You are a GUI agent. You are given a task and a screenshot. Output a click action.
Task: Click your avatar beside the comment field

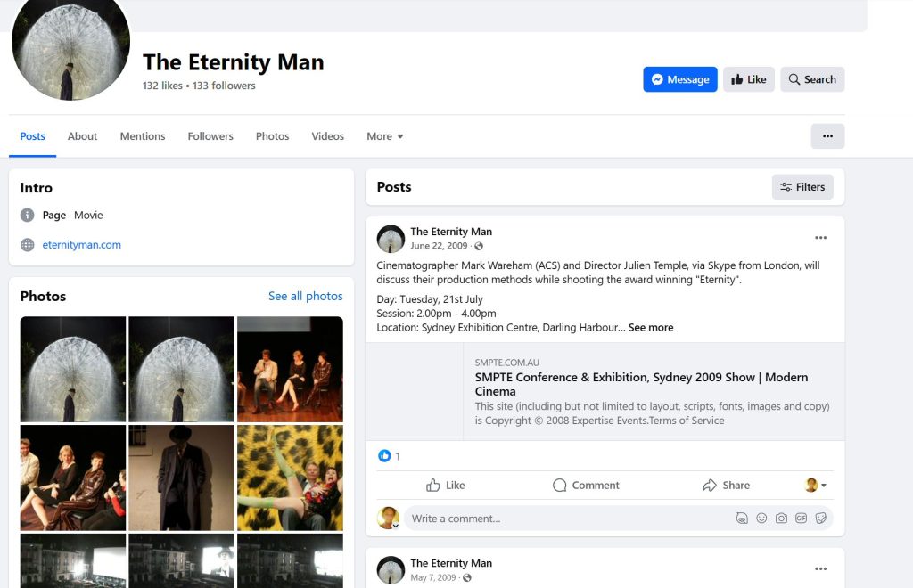pyautogui.click(x=388, y=518)
